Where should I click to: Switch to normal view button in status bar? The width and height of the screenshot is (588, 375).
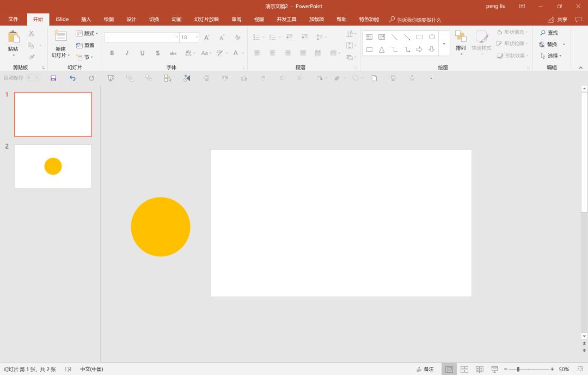pyautogui.click(x=449, y=369)
